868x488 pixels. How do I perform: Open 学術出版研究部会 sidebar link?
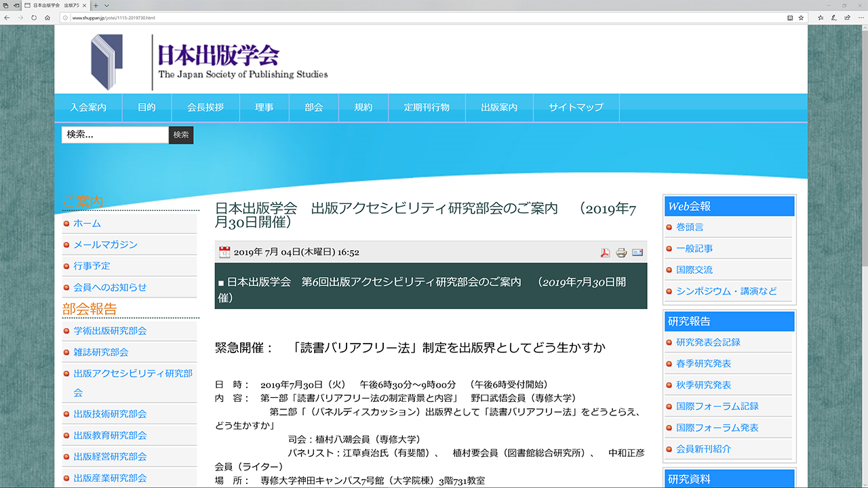(110, 331)
